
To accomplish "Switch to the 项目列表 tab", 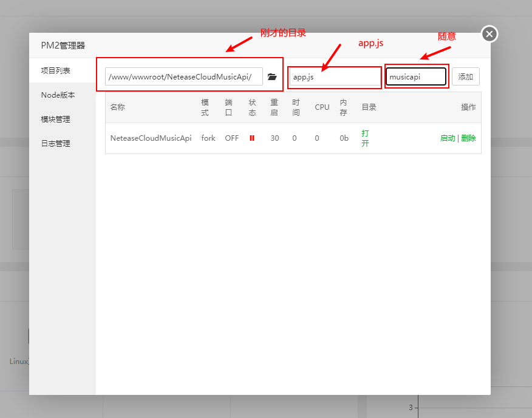I will pos(55,70).
